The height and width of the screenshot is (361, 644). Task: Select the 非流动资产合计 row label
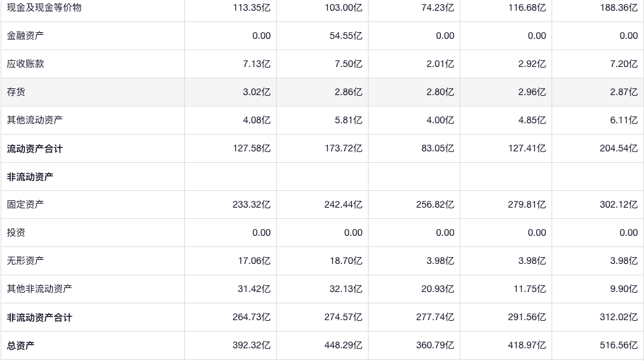(x=40, y=317)
